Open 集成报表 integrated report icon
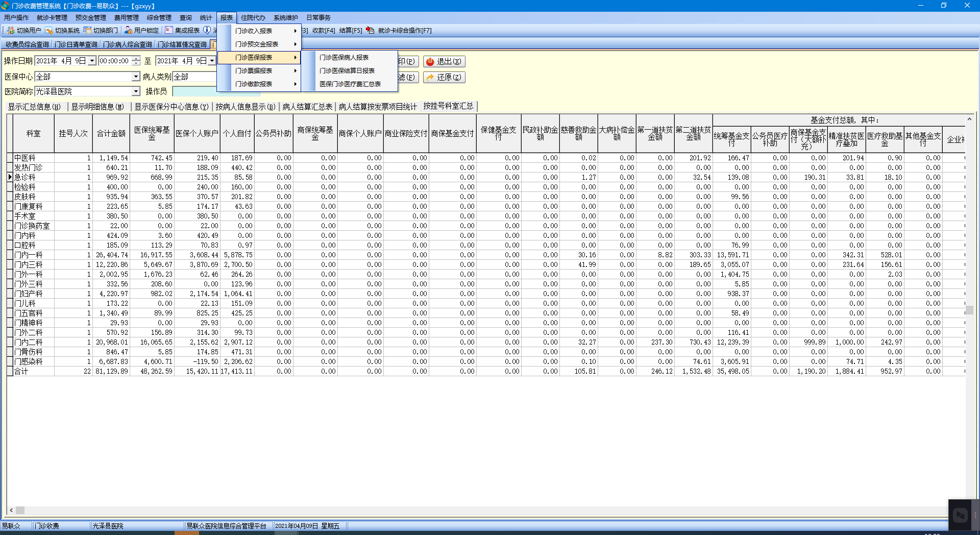This screenshot has width=980, height=535. (x=169, y=31)
